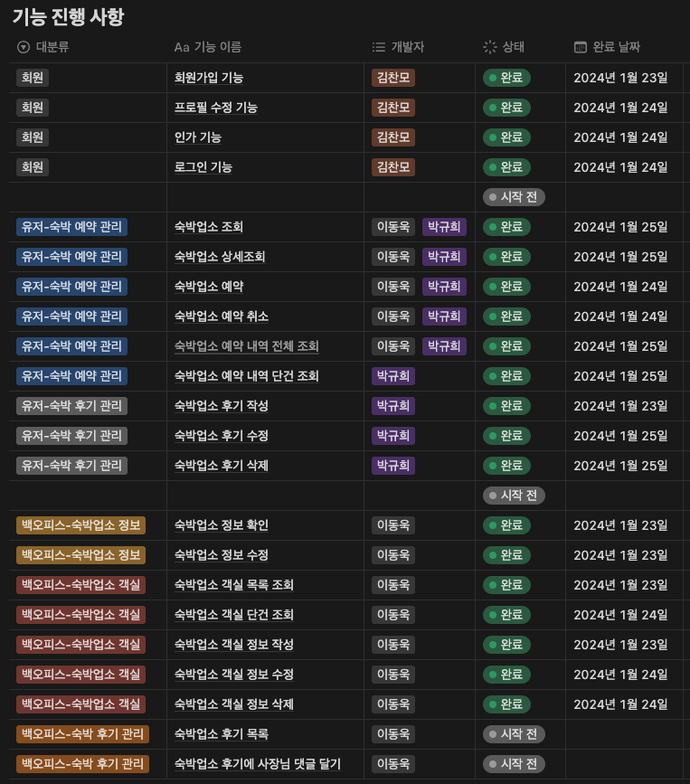Click the 대분류 select-type column icon
The image size is (690, 784).
pos(23,47)
